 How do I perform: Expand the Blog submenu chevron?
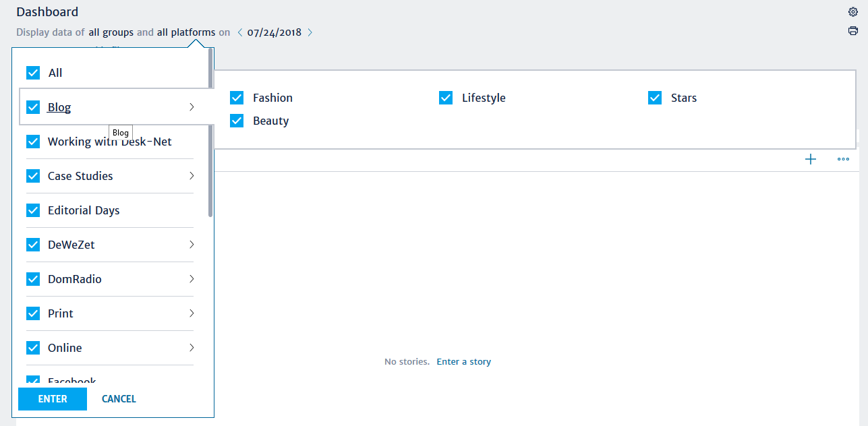point(192,107)
